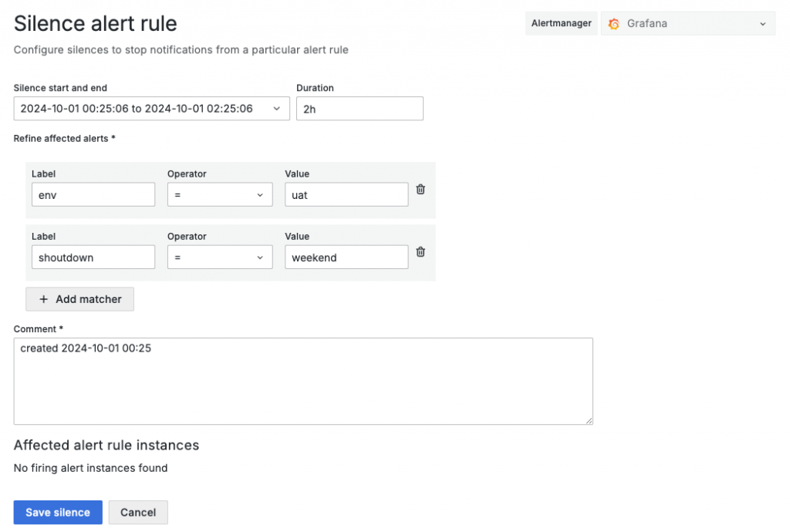Click the Alertmanager label
Image resolution: width=790 pixels, height=532 pixels.
562,24
